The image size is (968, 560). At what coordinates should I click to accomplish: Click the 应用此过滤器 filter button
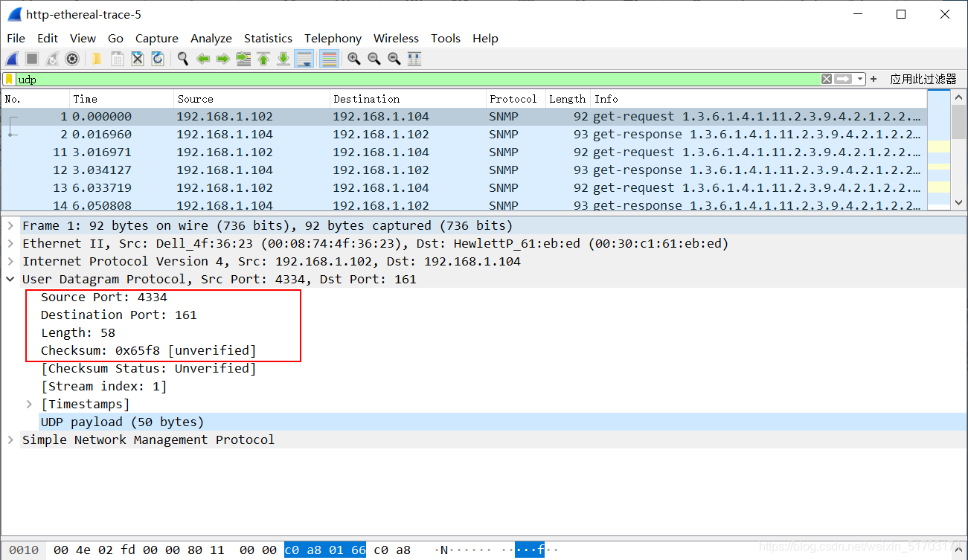click(923, 79)
